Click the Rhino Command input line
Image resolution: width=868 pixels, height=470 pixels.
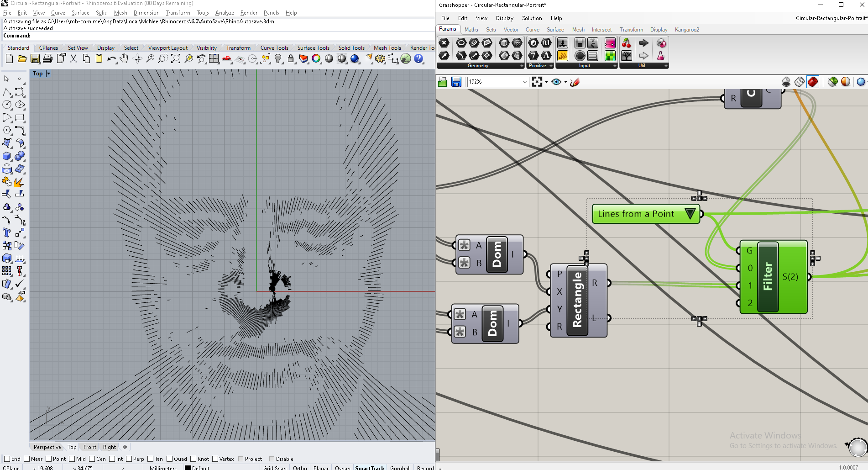(218, 36)
